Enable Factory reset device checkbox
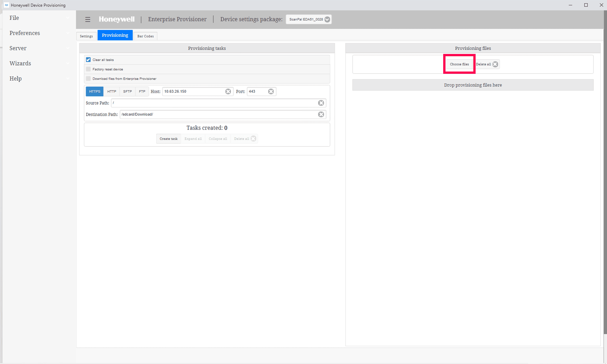The image size is (607, 364). pyautogui.click(x=88, y=69)
